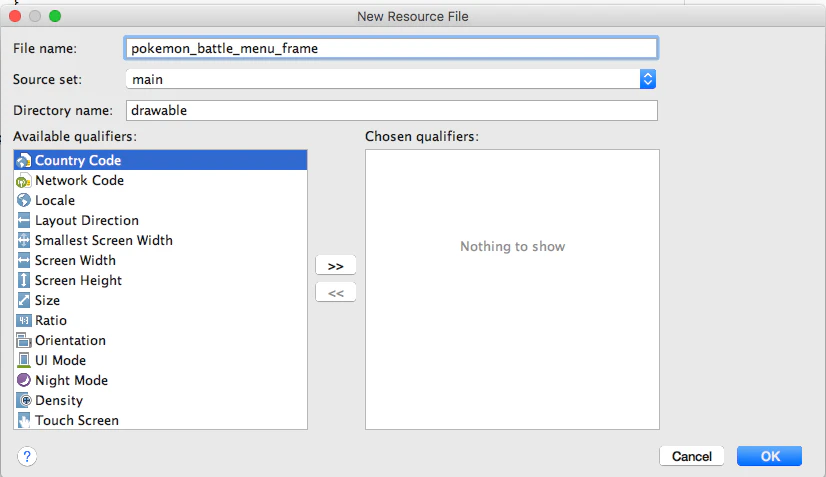
Task: Select the Size qualifier
Action: 161,300
